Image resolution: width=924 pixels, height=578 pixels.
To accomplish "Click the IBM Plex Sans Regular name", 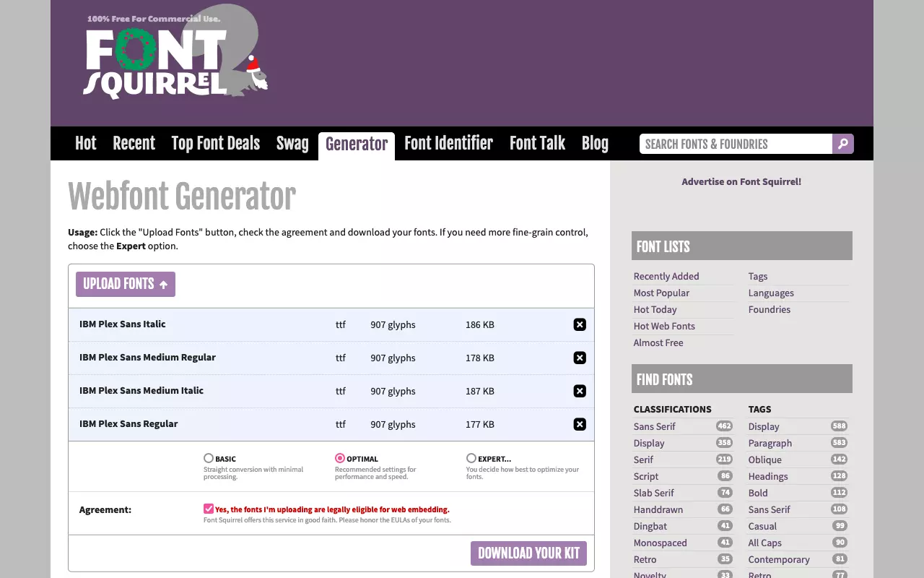I will (128, 423).
